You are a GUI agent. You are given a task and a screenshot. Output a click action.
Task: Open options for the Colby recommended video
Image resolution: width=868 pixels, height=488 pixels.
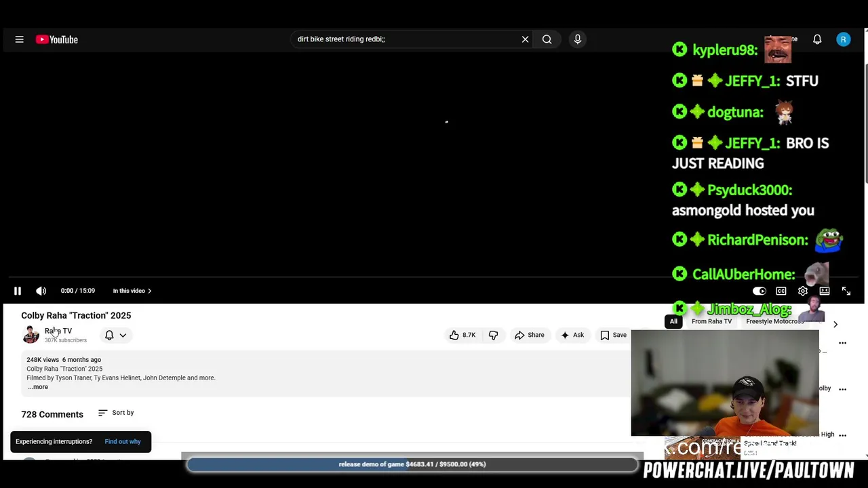coord(842,389)
